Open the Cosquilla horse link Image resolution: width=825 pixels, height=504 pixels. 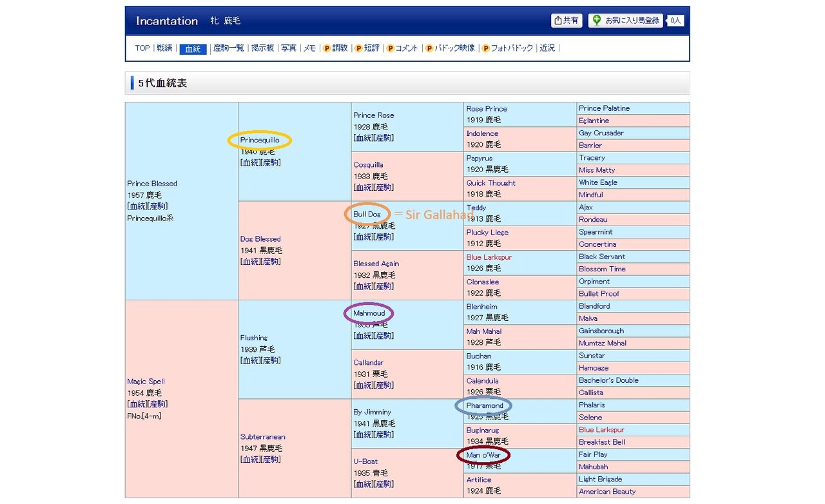pos(368,165)
